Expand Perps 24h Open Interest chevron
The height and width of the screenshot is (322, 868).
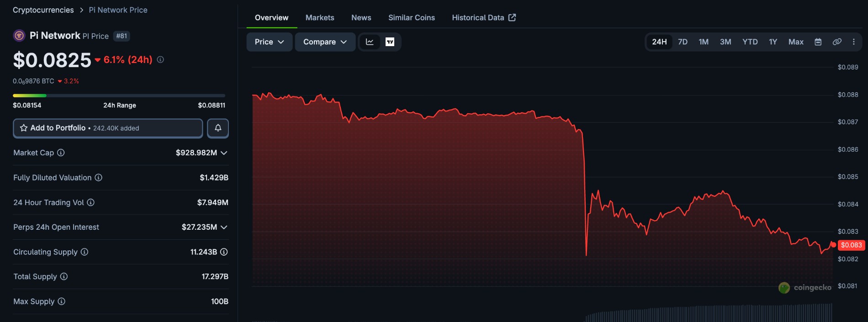pyautogui.click(x=224, y=227)
